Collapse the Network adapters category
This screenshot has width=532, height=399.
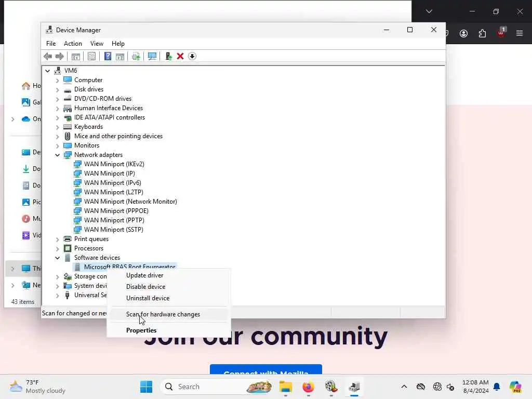(57, 155)
